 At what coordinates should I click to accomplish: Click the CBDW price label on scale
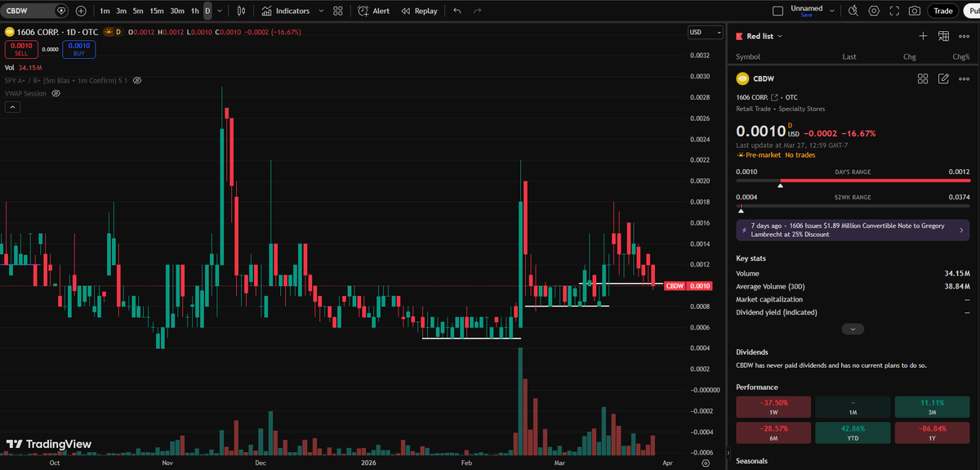point(687,285)
